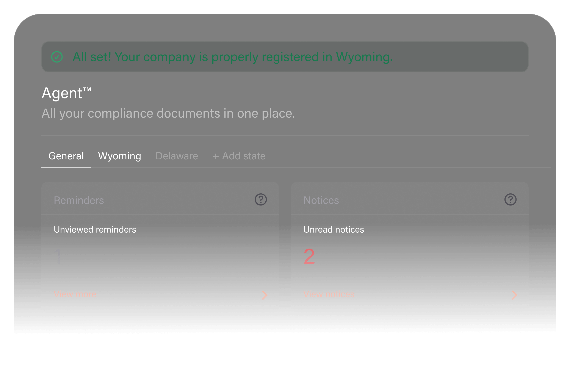Screen dimensions: 570x392
Task: Switch to the General tab
Action: (66, 156)
